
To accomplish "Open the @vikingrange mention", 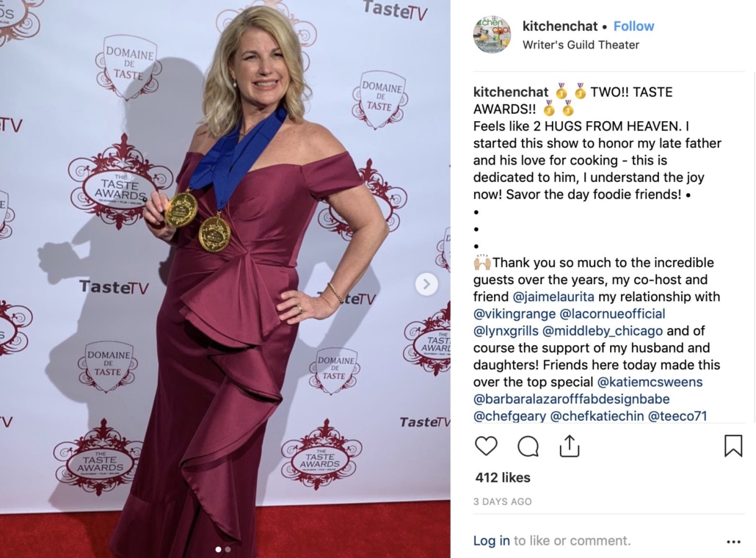I will 515,314.
